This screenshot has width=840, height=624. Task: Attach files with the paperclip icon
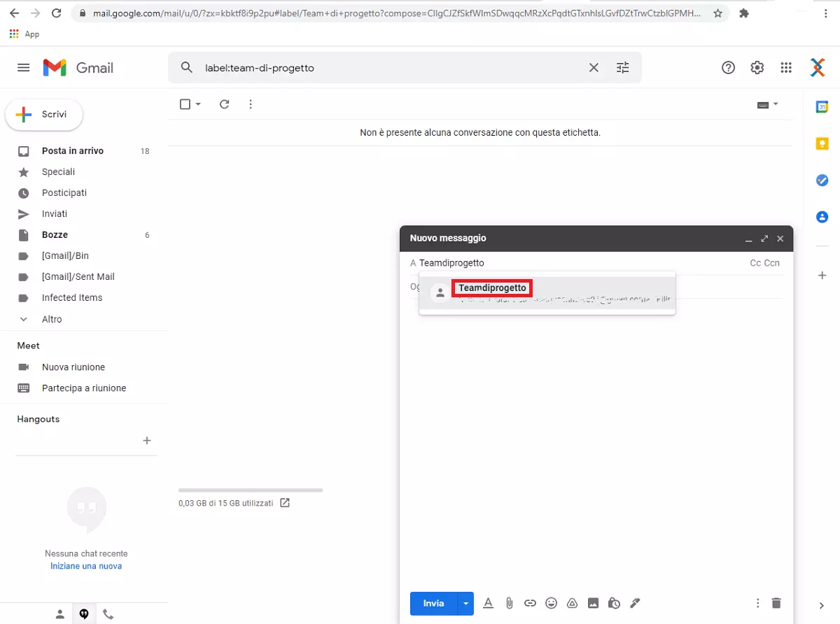click(x=510, y=603)
